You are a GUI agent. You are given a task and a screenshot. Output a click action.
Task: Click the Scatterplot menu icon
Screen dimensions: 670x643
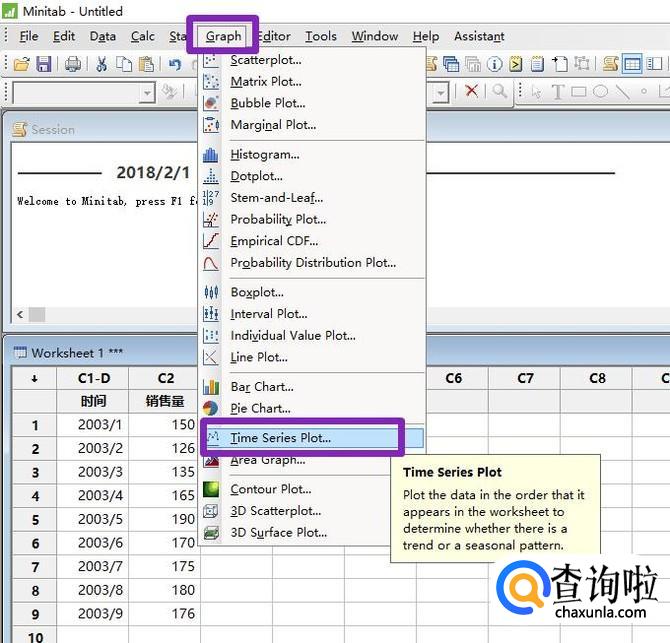click(211, 61)
